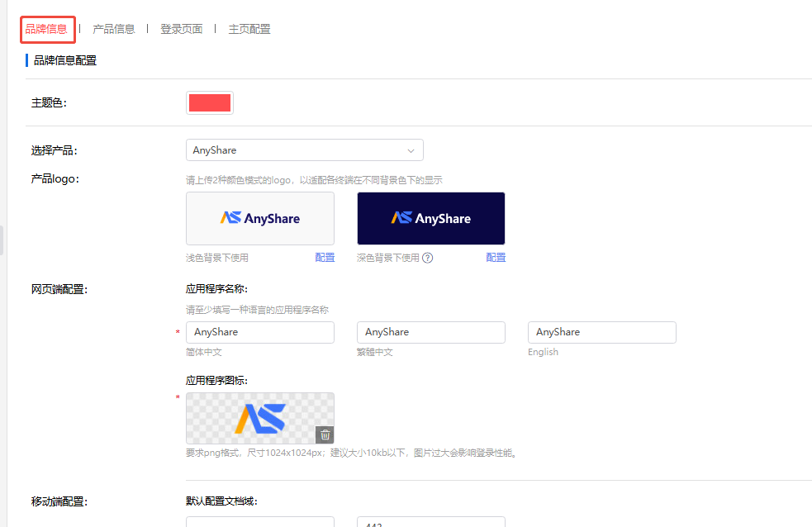
Task: Click the scrollbar on the left edge
Action: tap(2, 240)
